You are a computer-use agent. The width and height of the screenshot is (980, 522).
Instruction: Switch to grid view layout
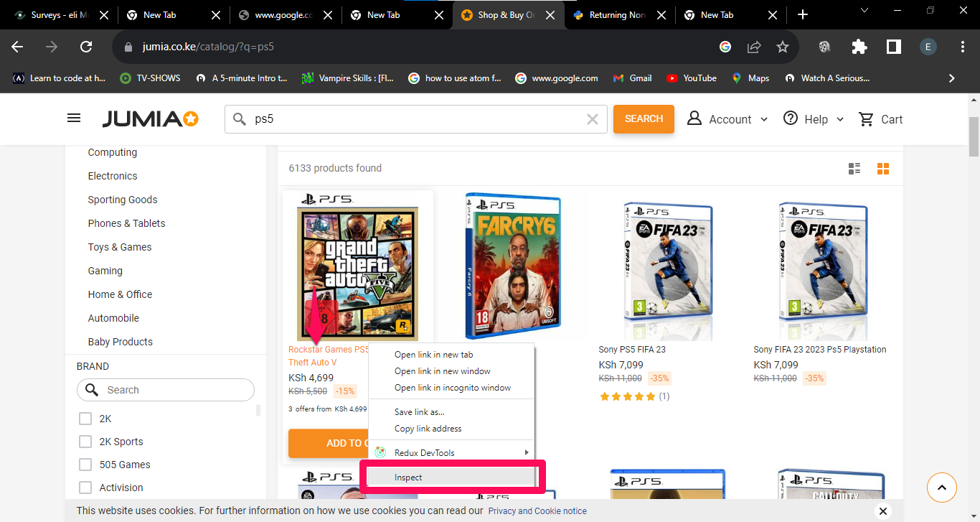(x=883, y=169)
